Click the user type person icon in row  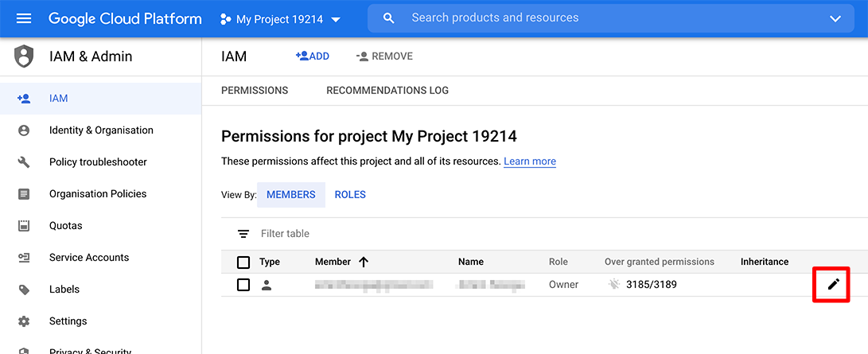tap(267, 285)
